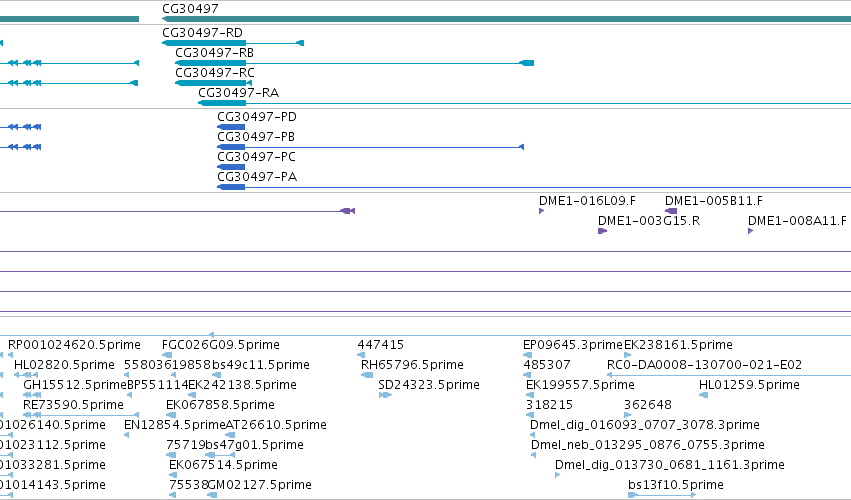Select the CG30497-PA protein label
Viewport: 851px width, 500px height.
pyautogui.click(x=257, y=177)
